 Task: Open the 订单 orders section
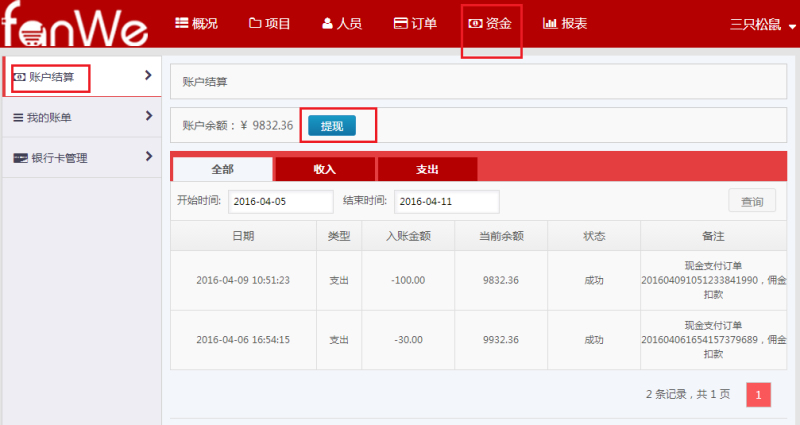coord(415,22)
